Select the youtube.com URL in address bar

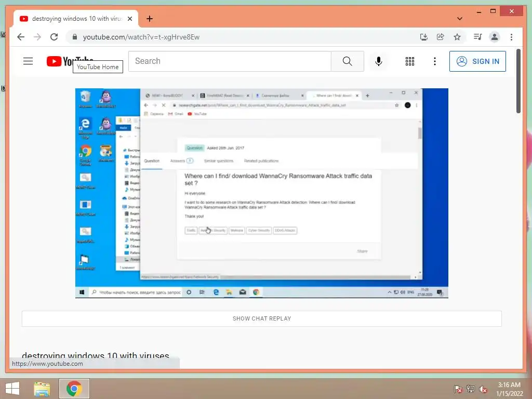point(141,37)
